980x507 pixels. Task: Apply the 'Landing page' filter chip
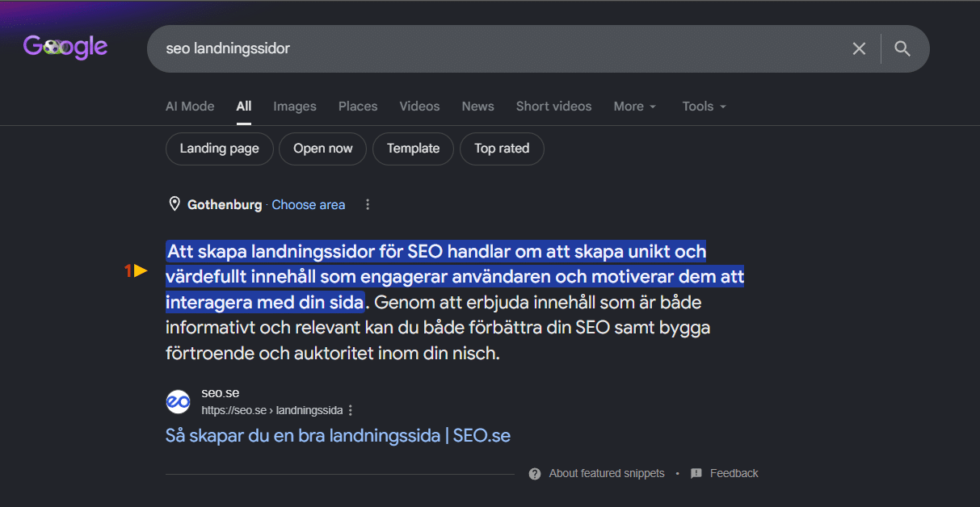click(220, 149)
